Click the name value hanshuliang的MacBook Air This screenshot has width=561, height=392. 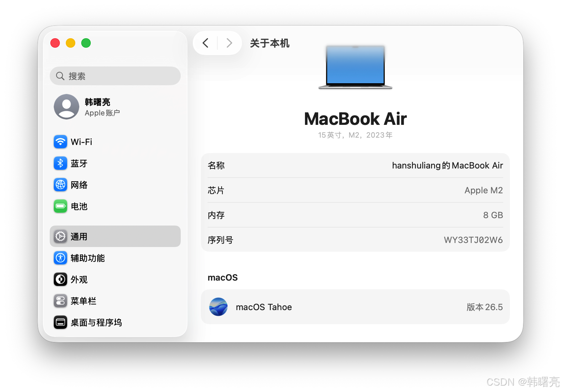[447, 165]
